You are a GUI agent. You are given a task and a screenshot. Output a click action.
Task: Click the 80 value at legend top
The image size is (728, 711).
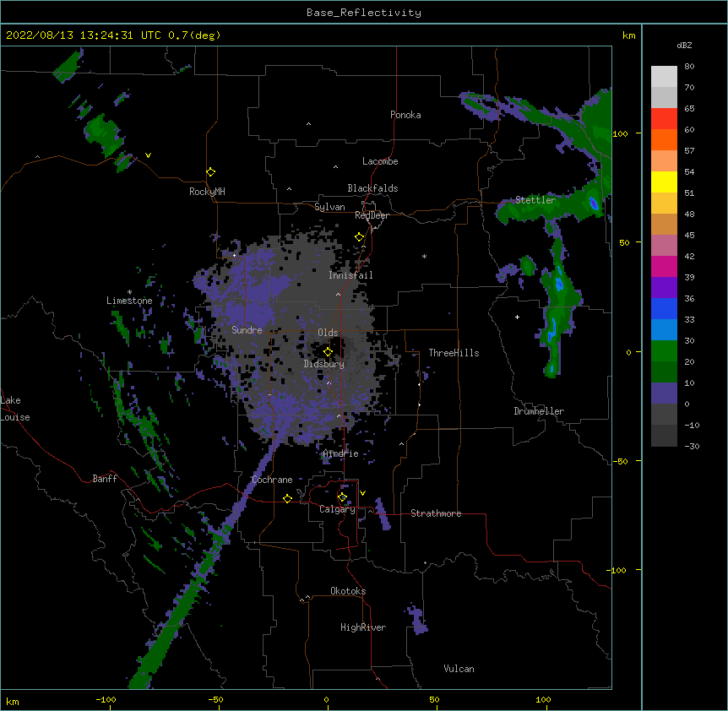pyautogui.click(x=689, y=67)
